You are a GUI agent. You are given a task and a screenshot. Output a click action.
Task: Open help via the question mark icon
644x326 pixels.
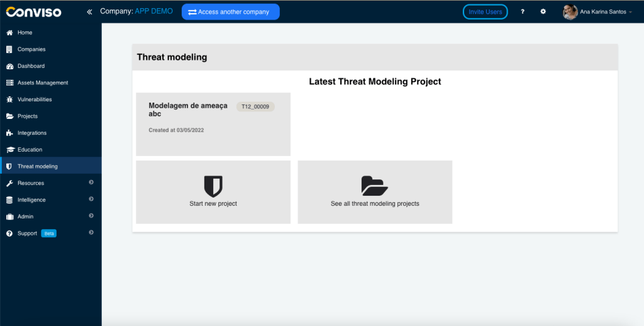[523, 11]
